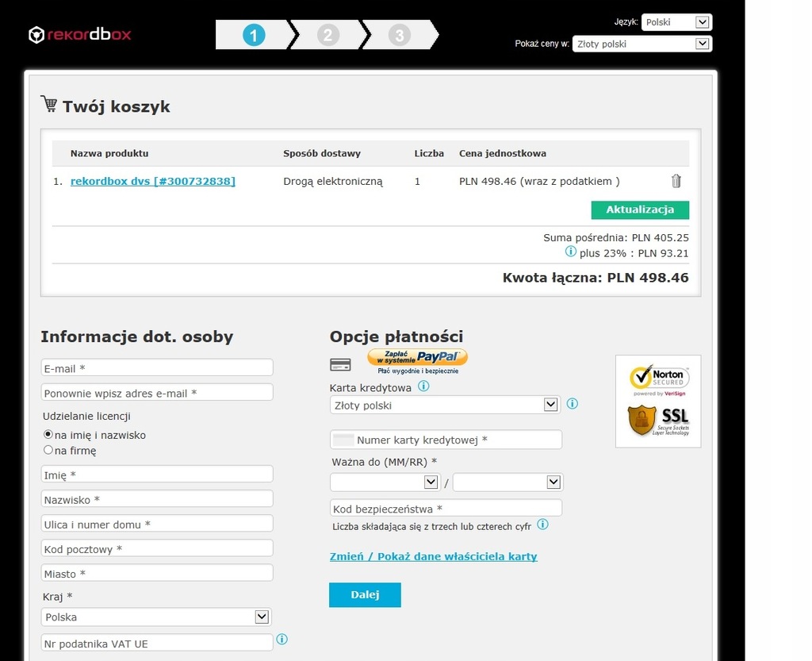Focus the Miasto field
Viewport: 812px width, 661px height.
click(157, 573)
